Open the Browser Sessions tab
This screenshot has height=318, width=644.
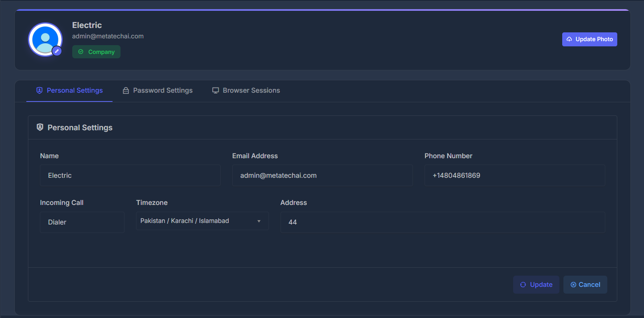tap(246, 91)
